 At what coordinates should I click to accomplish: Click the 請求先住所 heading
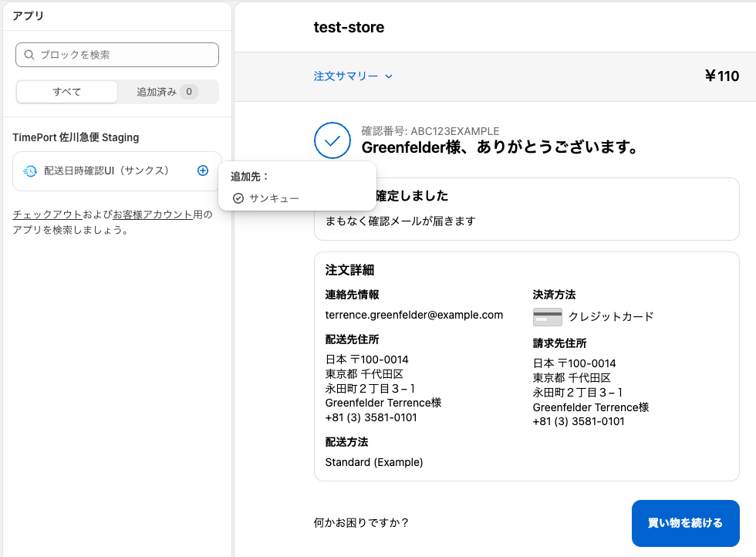559,343
